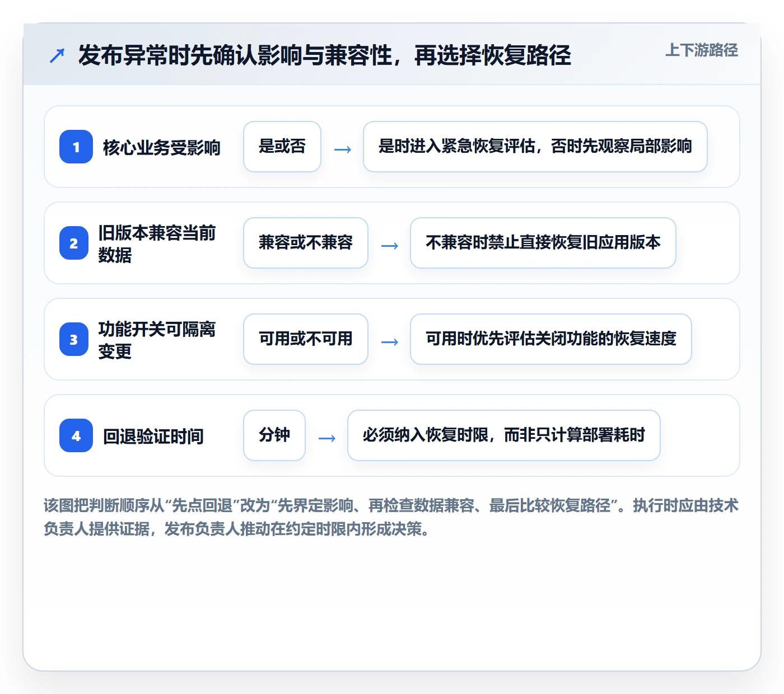Click the 兼容或不兼容 option box
784x694 pixels.
click(306, 243)
